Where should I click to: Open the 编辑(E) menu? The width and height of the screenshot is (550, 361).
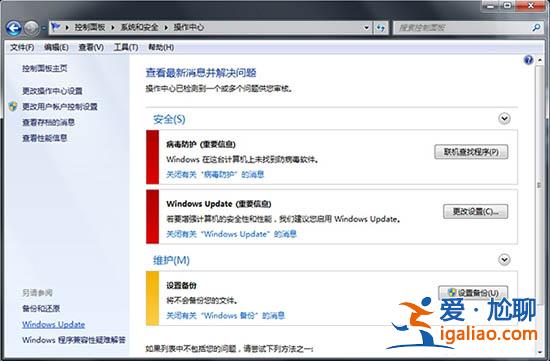click(56, 47)
